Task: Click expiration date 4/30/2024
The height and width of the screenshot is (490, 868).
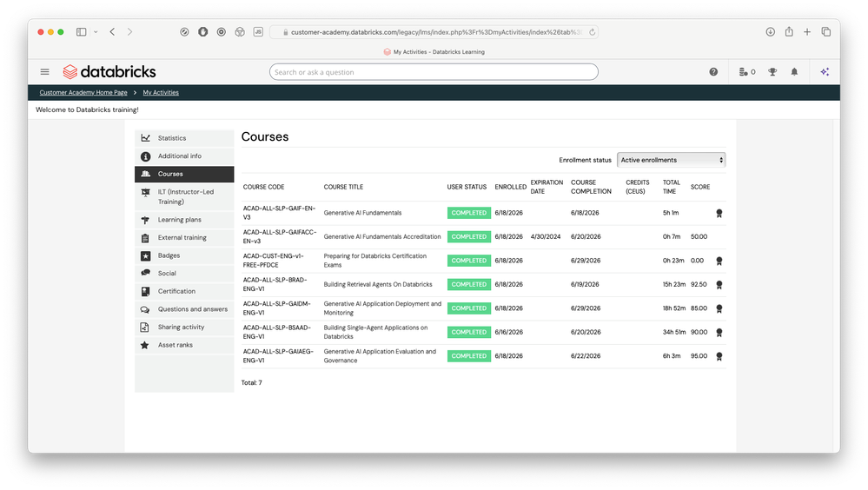Action: point(546,237)
